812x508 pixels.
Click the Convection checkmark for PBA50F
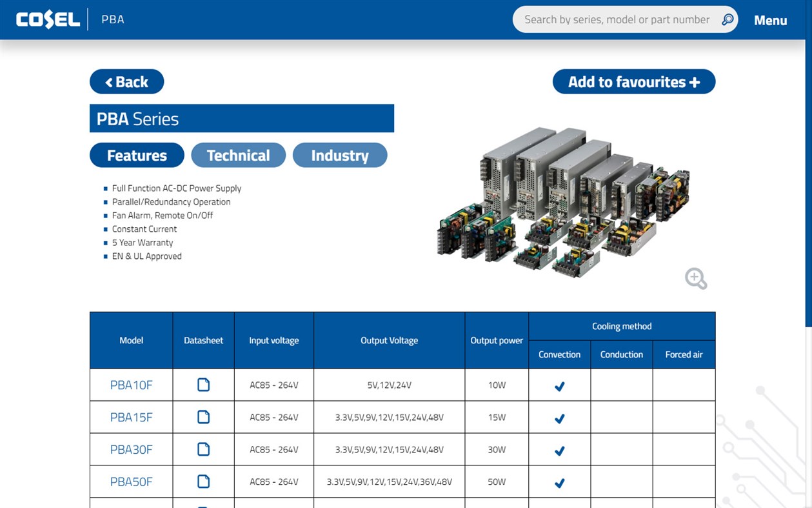tap(559, 483)
